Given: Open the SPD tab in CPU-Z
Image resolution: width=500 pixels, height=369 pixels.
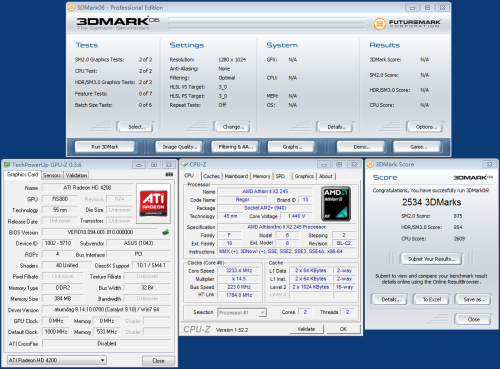Looking at the screenshot, I should click(280, 176).
